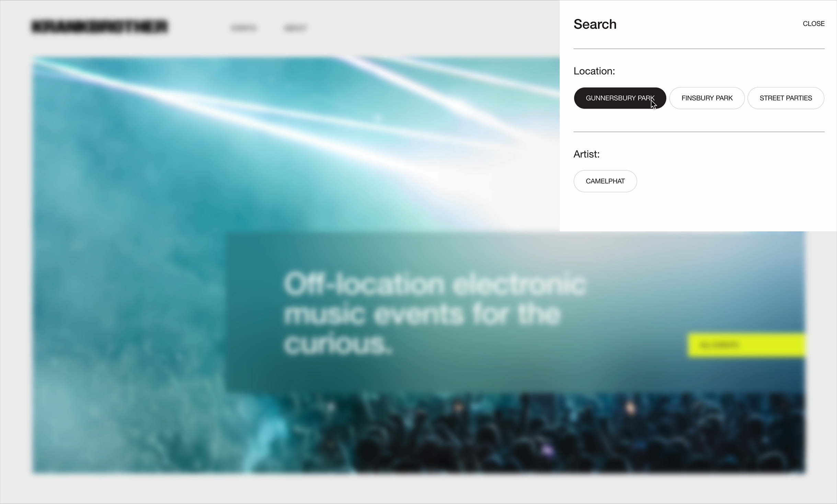Select the Finsbury Park location chip
Screen dimensions: 837x504
pyautogui.click(x=707, y=98)
